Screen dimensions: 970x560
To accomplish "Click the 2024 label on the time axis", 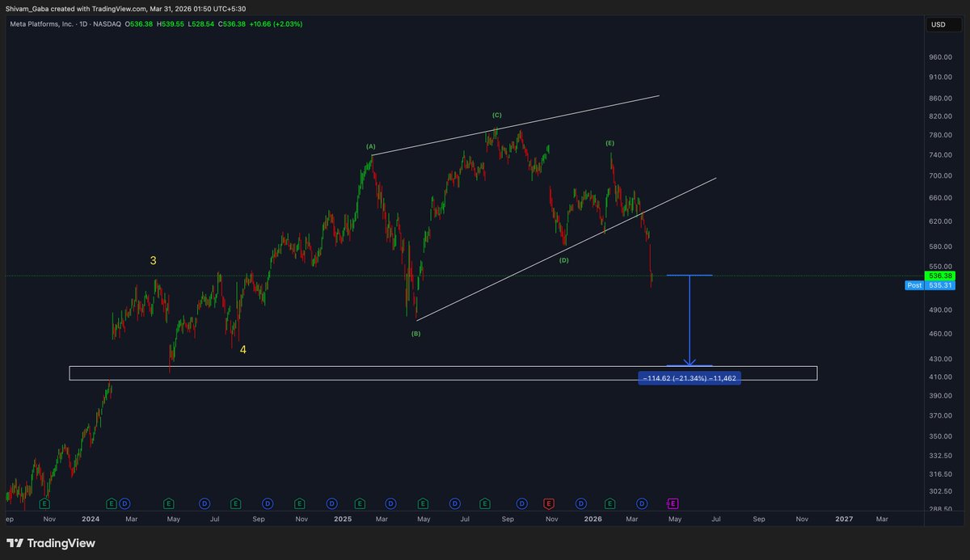I will [x=91, y=519].
